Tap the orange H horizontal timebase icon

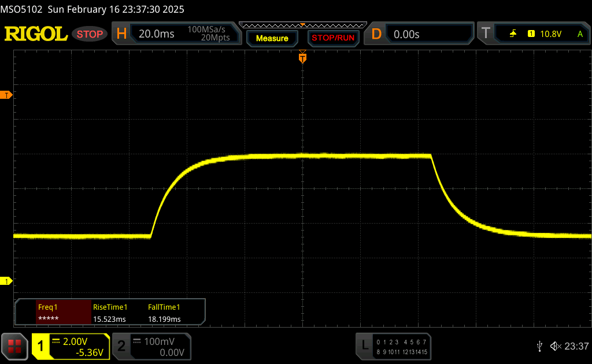point(121,34)
